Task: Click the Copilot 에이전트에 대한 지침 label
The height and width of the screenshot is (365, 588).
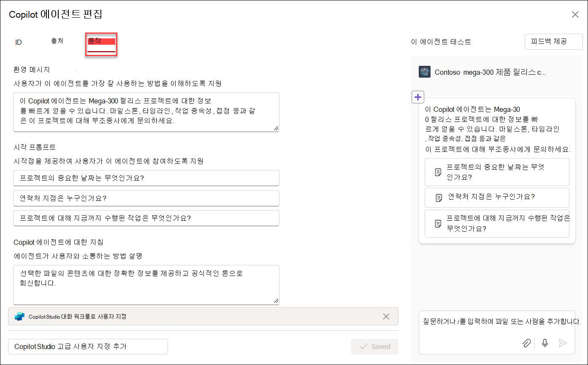Action: (x=58, y=242)
